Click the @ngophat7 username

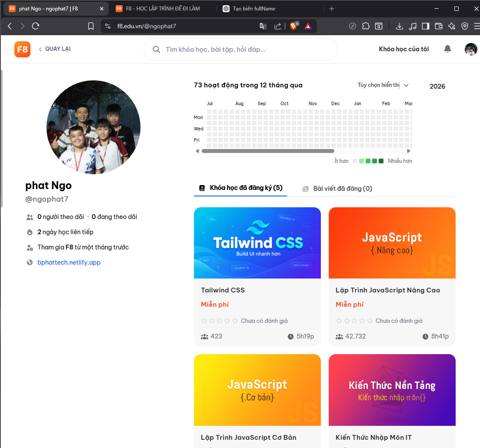click(x=47, y=199)
